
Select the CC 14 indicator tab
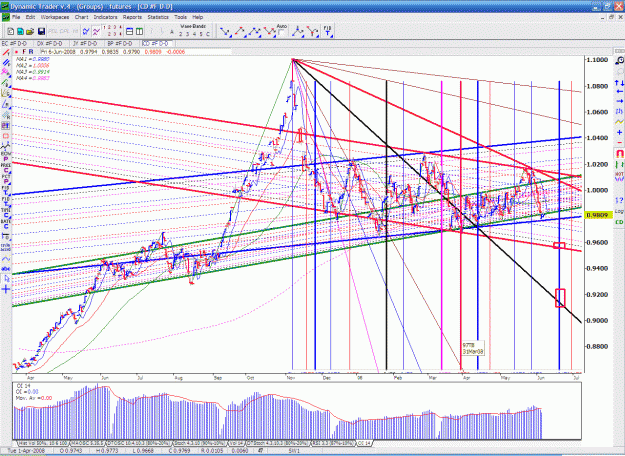[x=365, y=443]
